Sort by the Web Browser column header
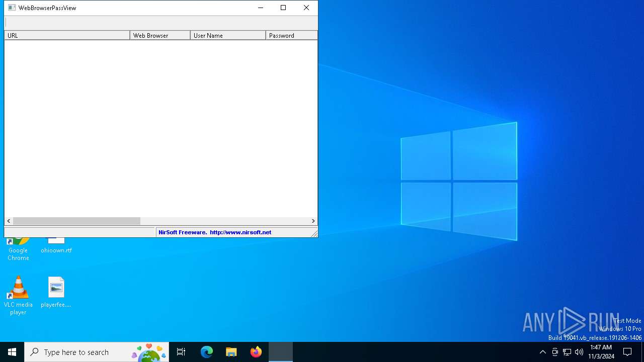 160,35
